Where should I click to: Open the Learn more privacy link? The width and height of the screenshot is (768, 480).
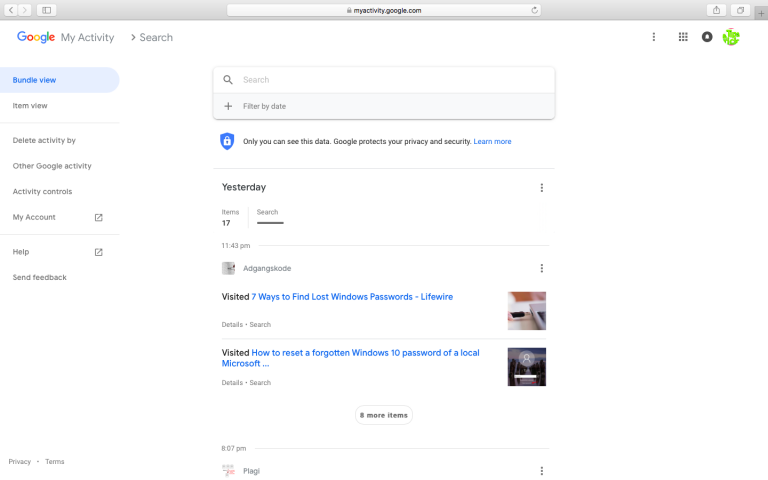[492, 142]
